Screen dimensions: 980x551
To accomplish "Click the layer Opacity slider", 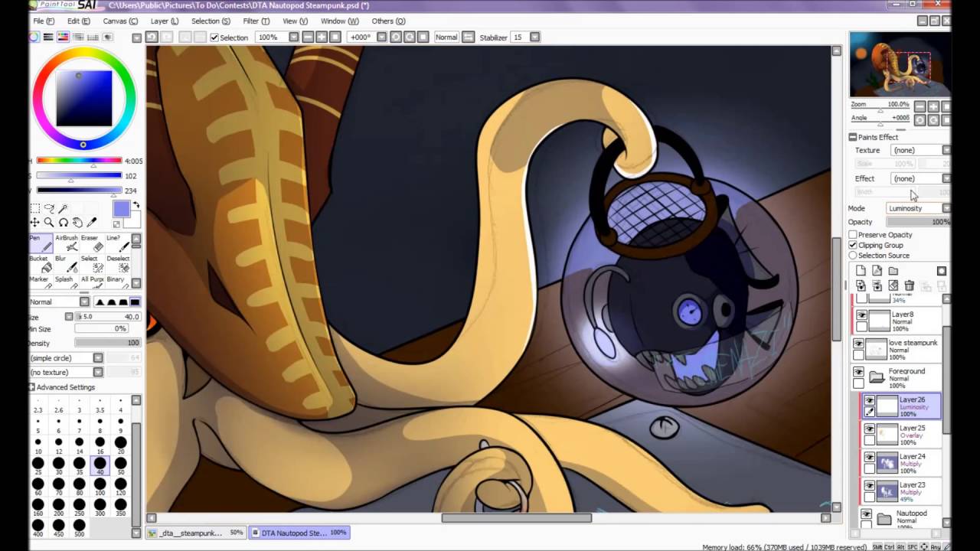I will pyautogui.click(x=919, y=222).
